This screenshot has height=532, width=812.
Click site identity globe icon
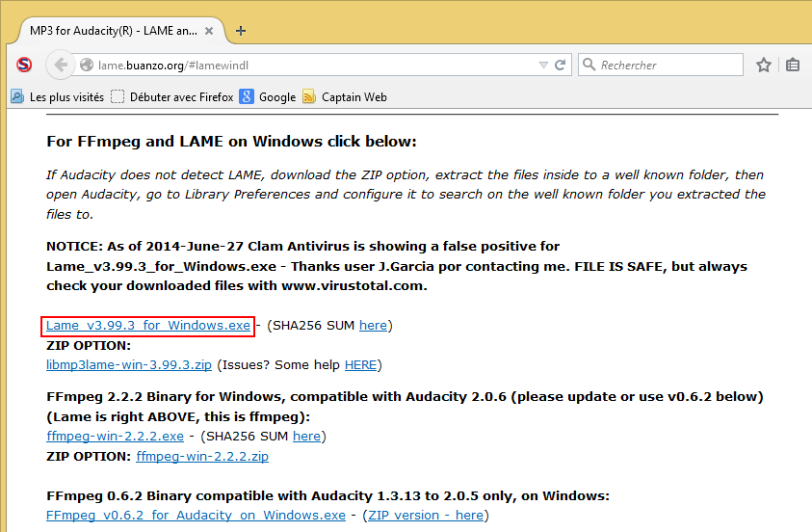tap(87, 66)
